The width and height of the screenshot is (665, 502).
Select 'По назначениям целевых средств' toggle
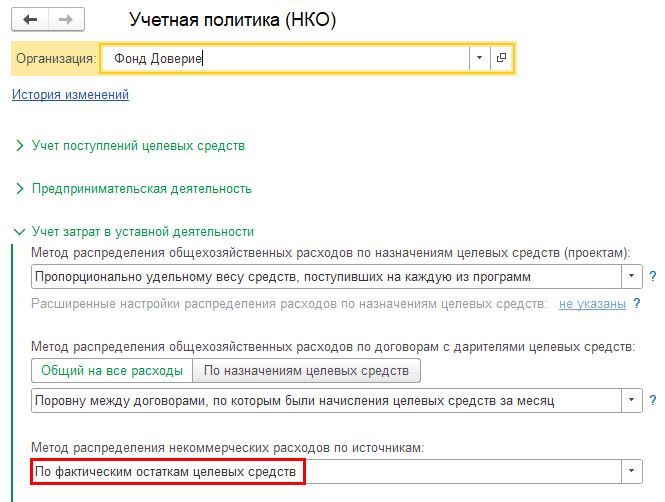point(306,371)
